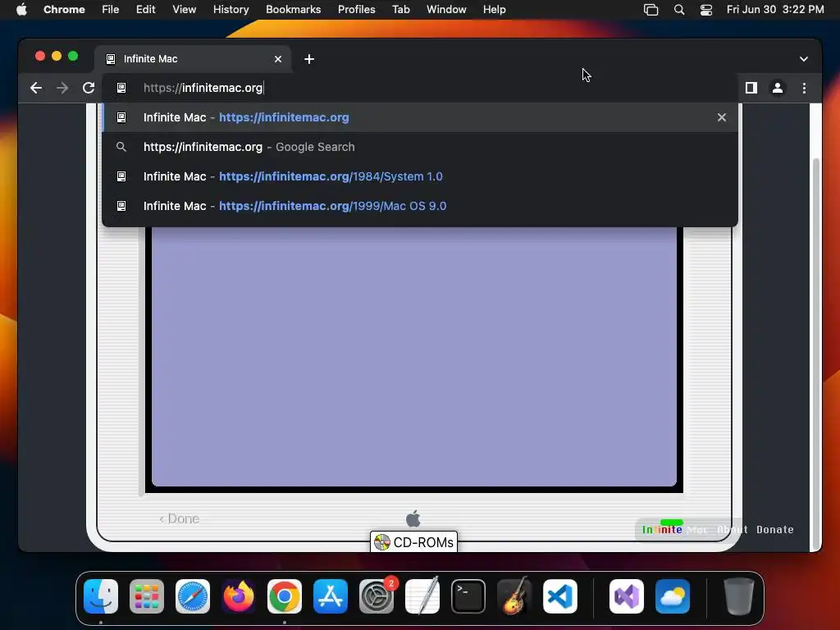Viewport: 840px width, 630px height.
Task: Choose the Infinite Mac infinitemac.org suggestion
Action: (419, 117)
